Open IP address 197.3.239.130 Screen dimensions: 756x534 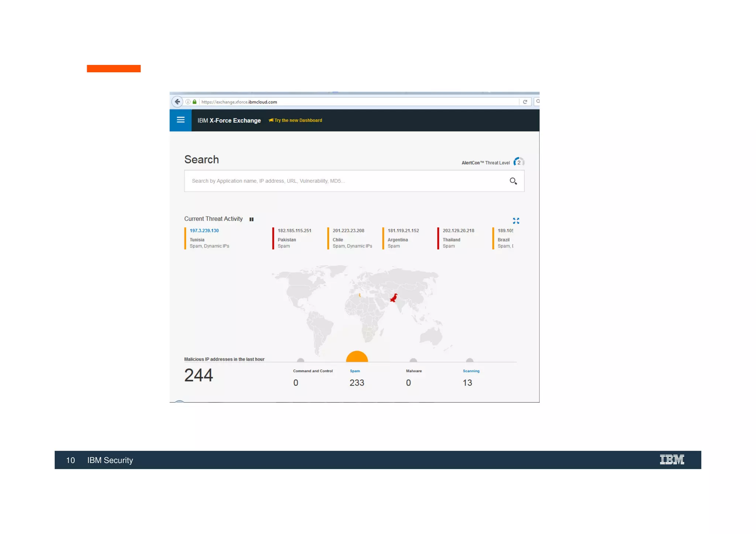204,231
